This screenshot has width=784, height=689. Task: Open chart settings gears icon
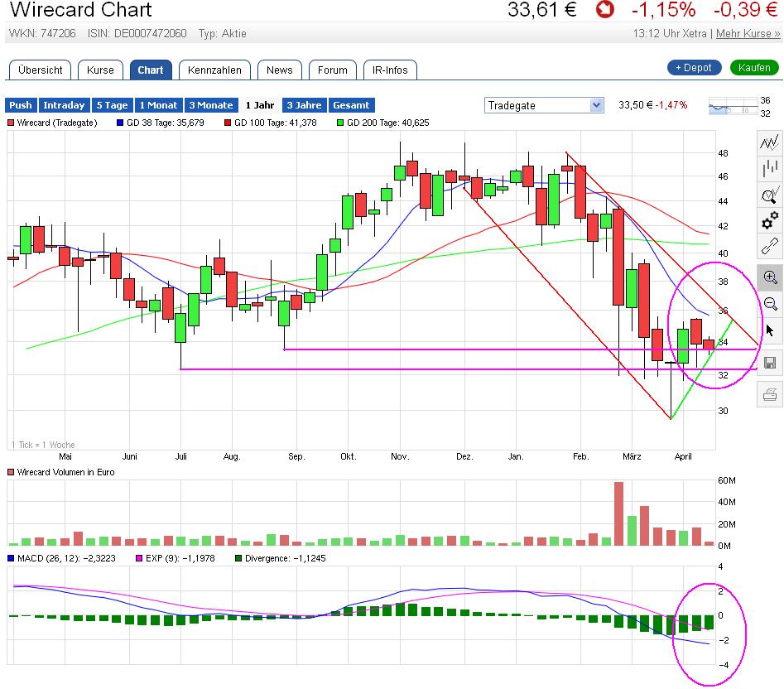[x=769, y=220]
